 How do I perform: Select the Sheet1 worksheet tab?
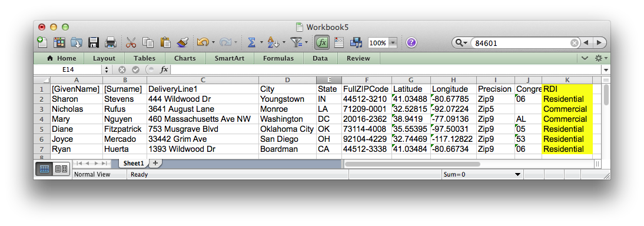(x=134, y=163)
